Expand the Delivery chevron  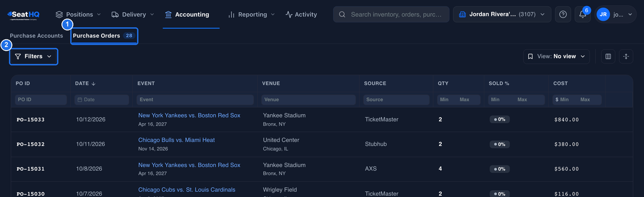pos(152,14)
